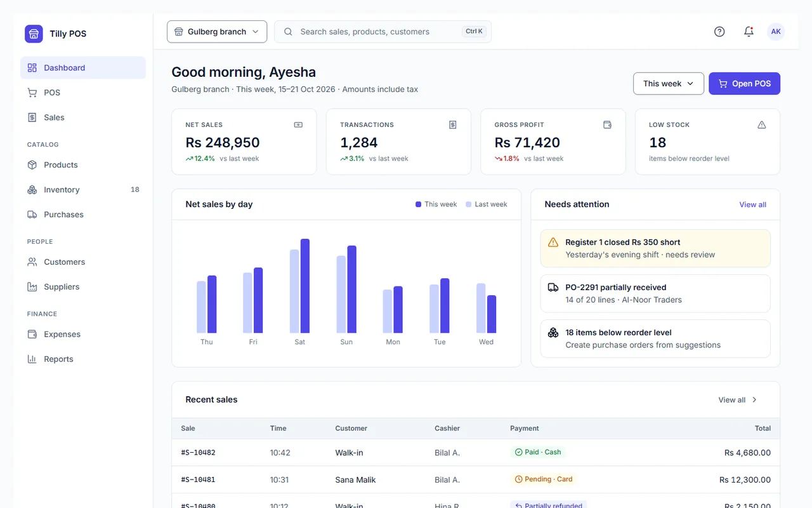Open the This week period dropdown
Image resolution: width=812 pixels, height=508 pixels.
pos(669,84)
